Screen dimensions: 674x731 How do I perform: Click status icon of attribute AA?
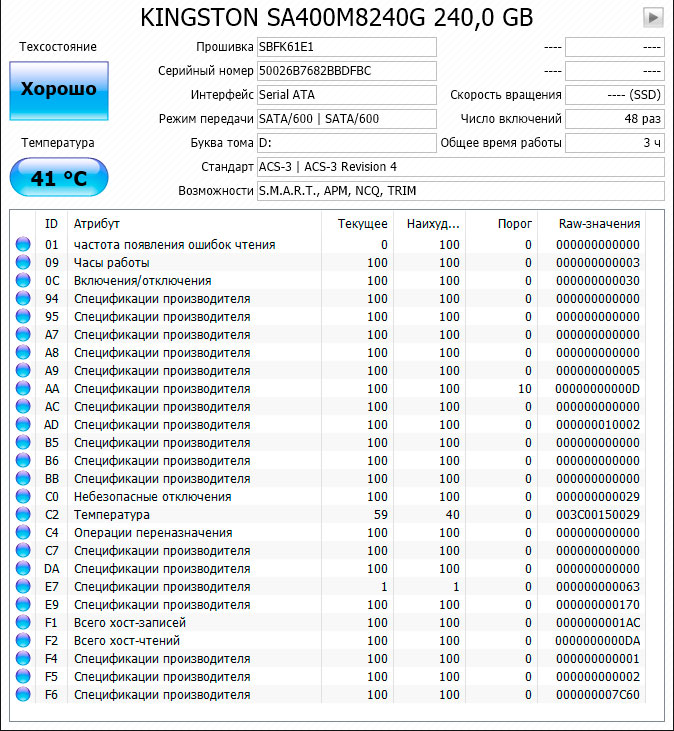coord(23,388)
